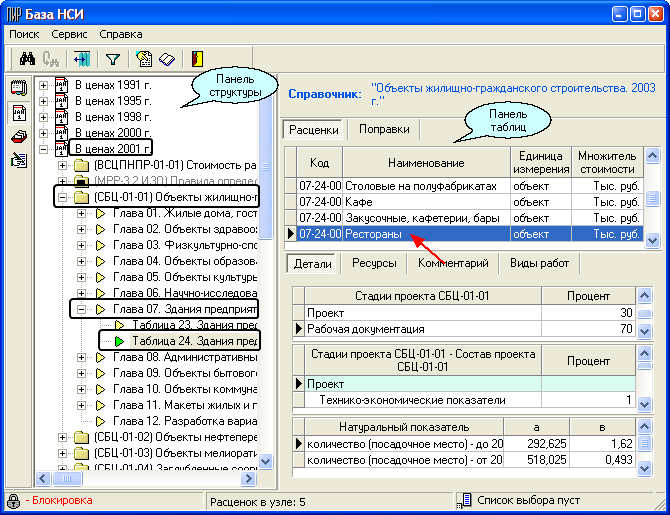Collapse the 'Глава 07' tree node
Image resolution: width=670 pixels, height=515 pixels.
(x=82, y=309)
